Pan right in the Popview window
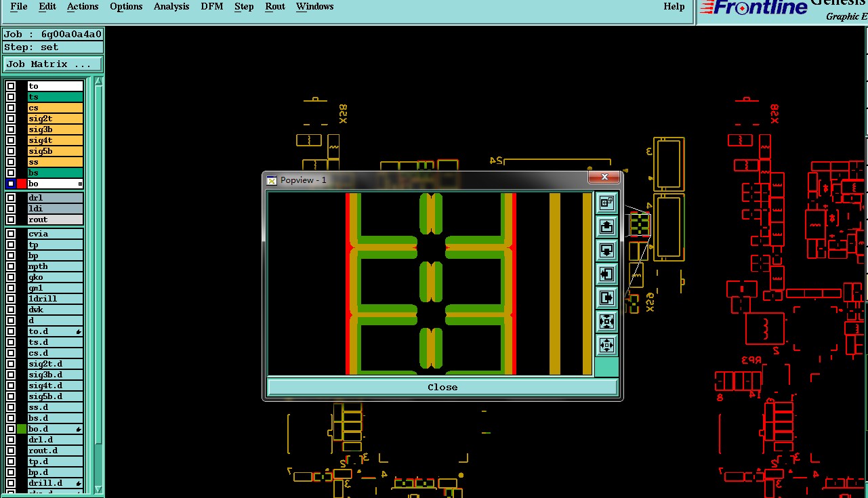 click(606, 297)
